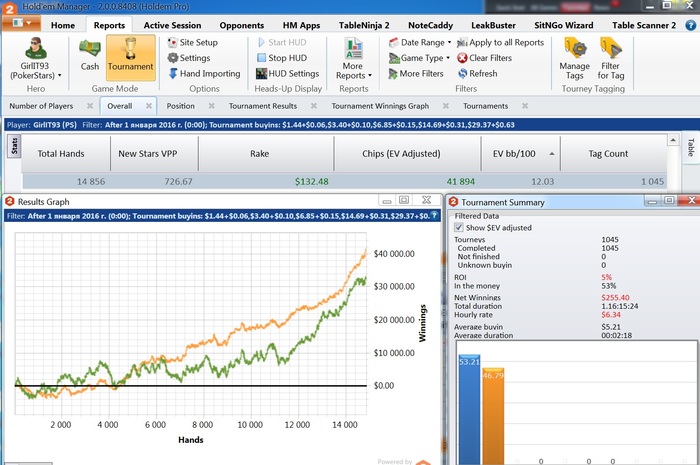The image size is (700, 465).
Task: Click Hourly rate value $6.34
Action: click(611, 315)
